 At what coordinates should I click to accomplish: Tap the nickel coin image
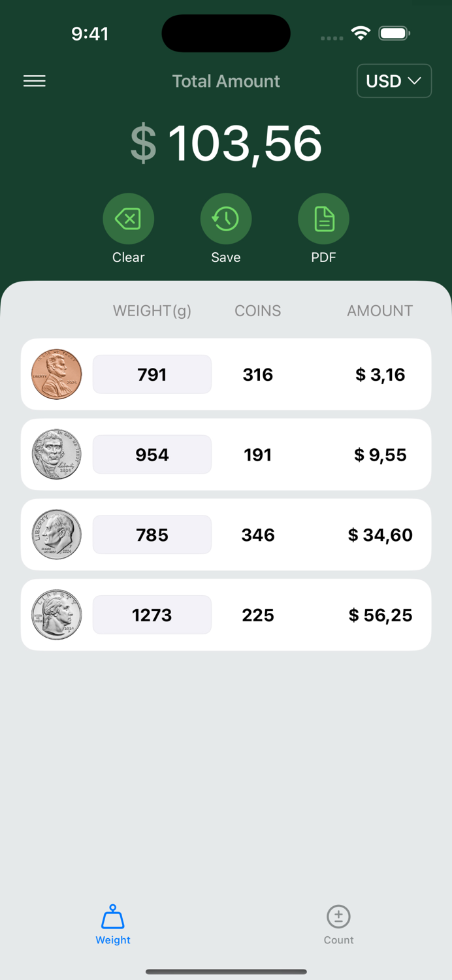56,454
